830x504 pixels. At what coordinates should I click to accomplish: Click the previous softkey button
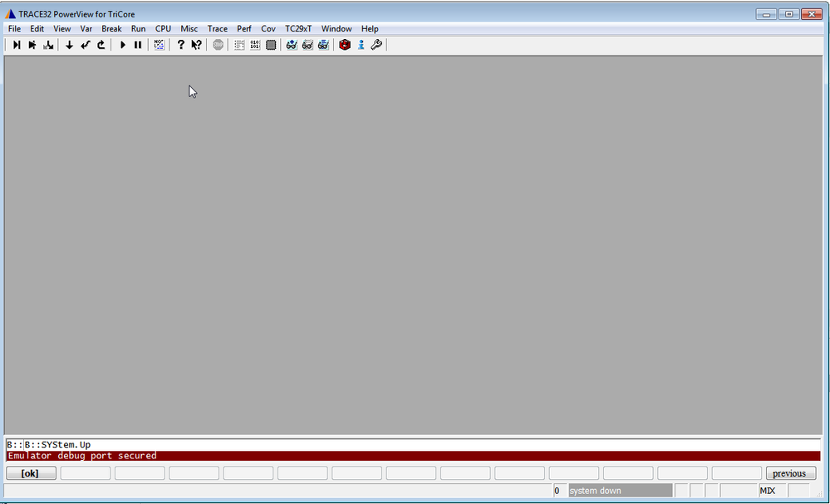[x=790, y=473]
